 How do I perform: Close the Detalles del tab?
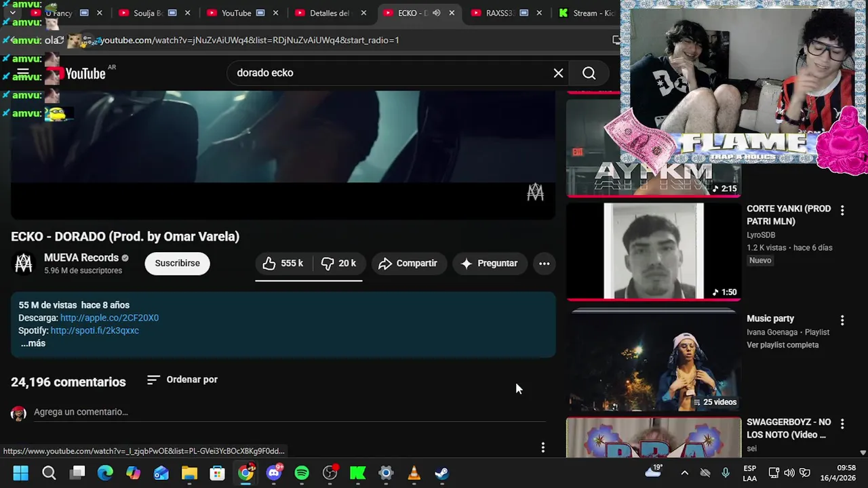(x=363, y=13)
